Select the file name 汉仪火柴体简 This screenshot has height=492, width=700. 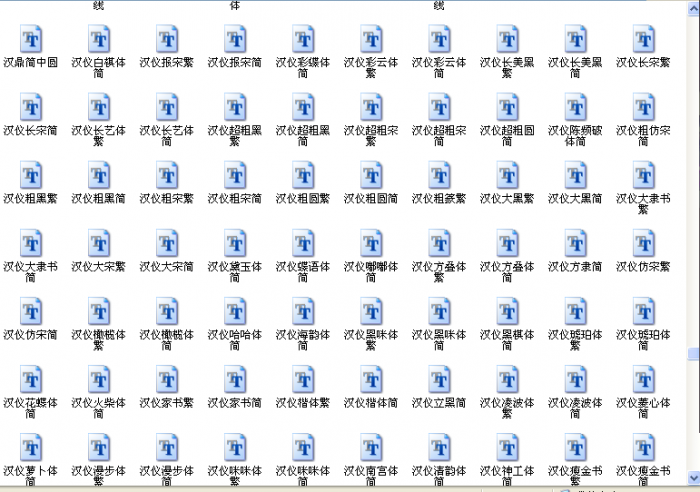(99, 408)
